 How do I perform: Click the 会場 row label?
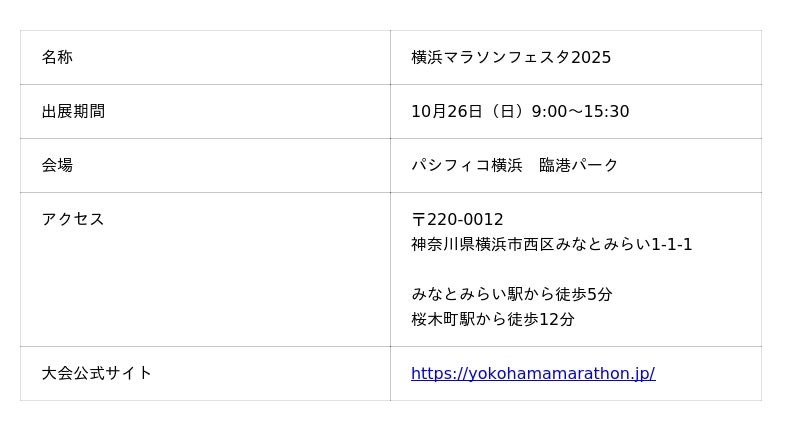(x=57, y=166)
